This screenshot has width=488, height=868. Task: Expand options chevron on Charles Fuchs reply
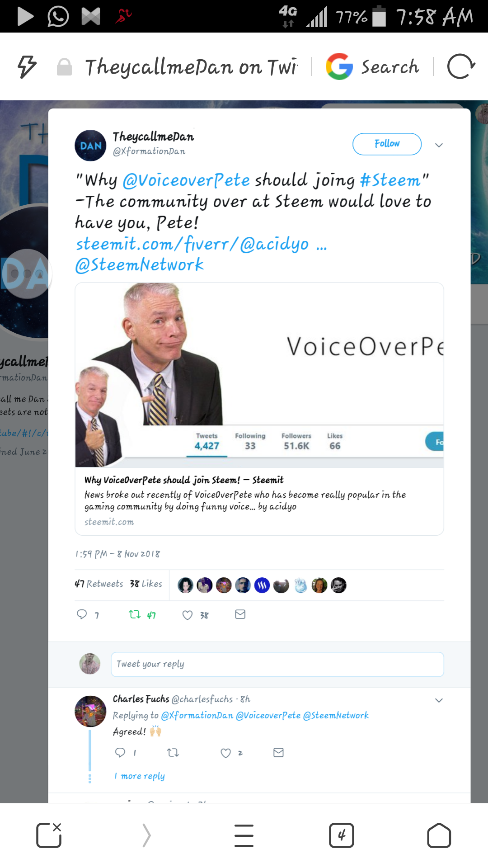439,700
